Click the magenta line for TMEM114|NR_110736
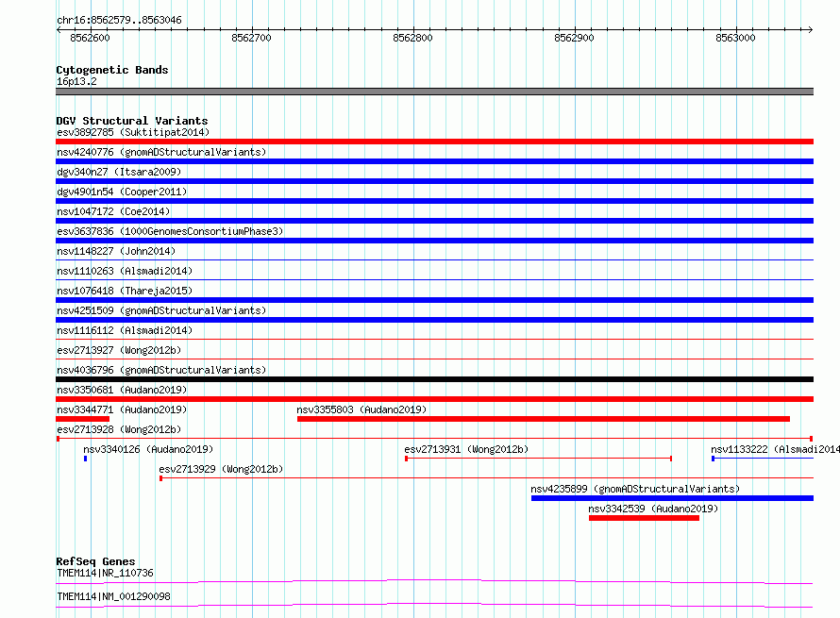This screenshot has width=840, height=618. click(434, 581)
